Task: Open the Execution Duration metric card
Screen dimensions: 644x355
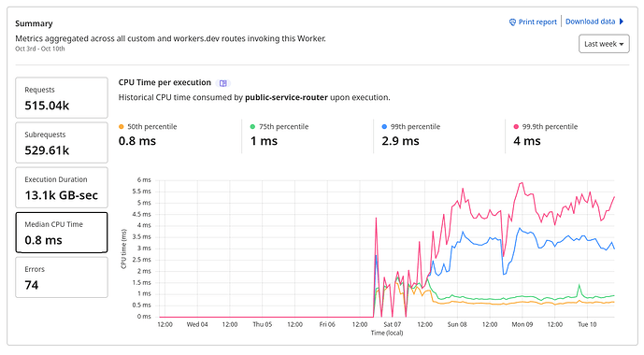Action: point(62,187)
